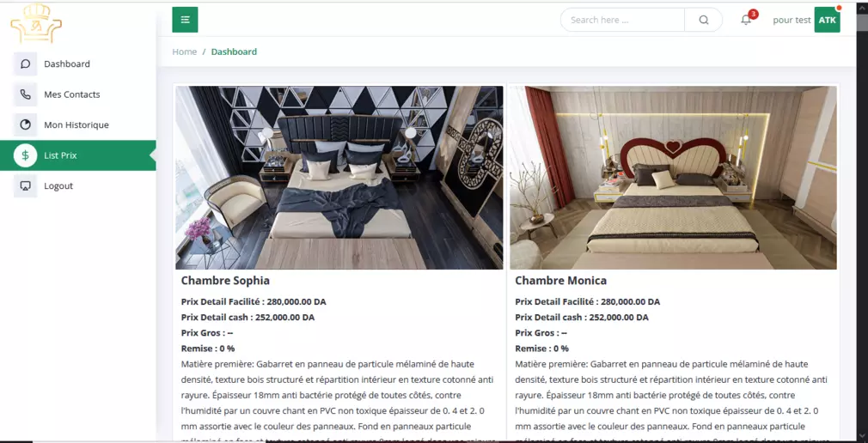This screenshot has width=868, height=443.
Task: Open Chambre Monica bedroom photo
Action: click(673, 178)
